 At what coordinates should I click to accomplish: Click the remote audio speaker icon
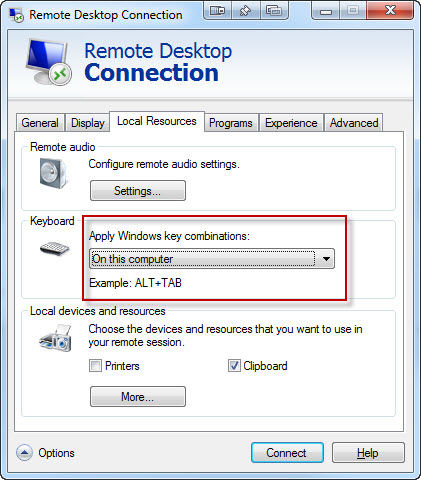pyautogui.click(x=53, y=173)
